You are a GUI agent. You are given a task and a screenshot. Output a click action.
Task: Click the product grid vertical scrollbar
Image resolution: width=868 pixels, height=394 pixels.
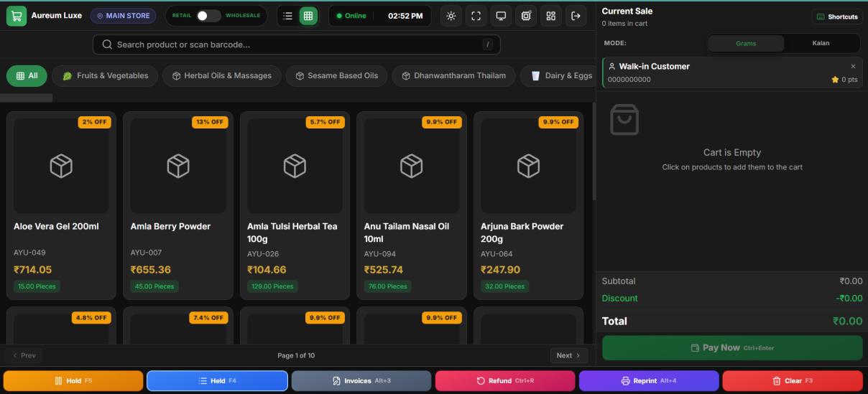click(594, 151)
